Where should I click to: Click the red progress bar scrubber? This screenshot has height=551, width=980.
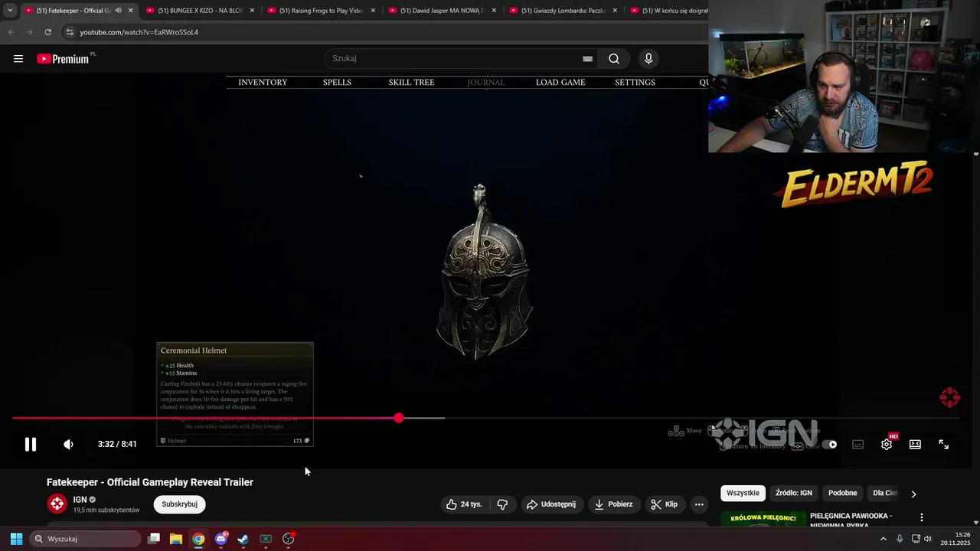point(398,418)
